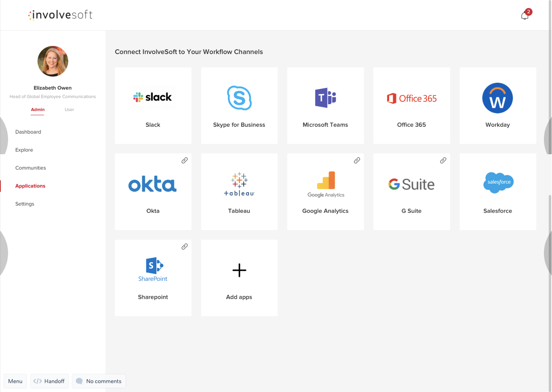The image size is (552, 392).
Task: Click the Skype for Business logo
Action: click(239, 98)
